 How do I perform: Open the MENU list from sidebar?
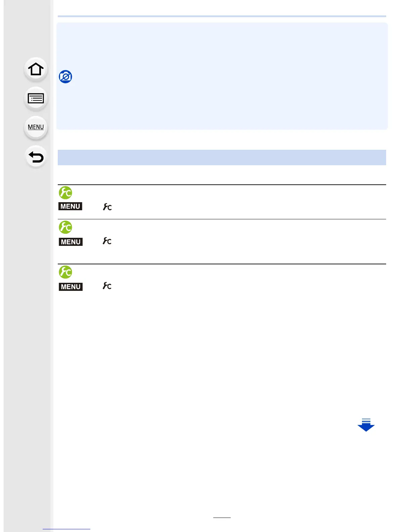pyautogui.click(x=36, y=127)
